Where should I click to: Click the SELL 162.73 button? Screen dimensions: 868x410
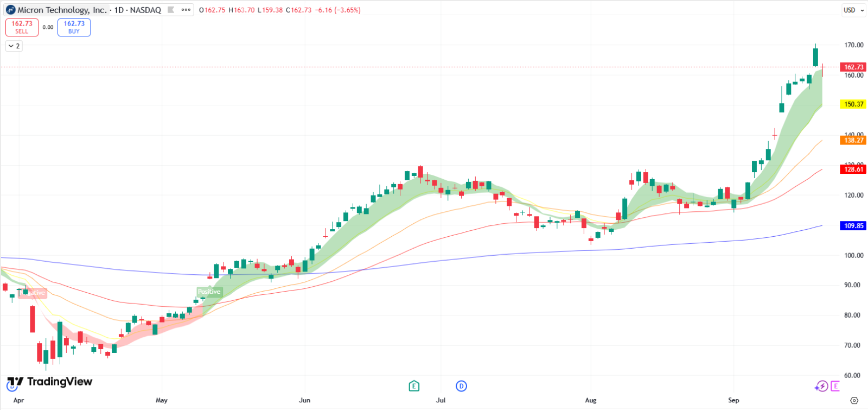(x=22, y=27)
